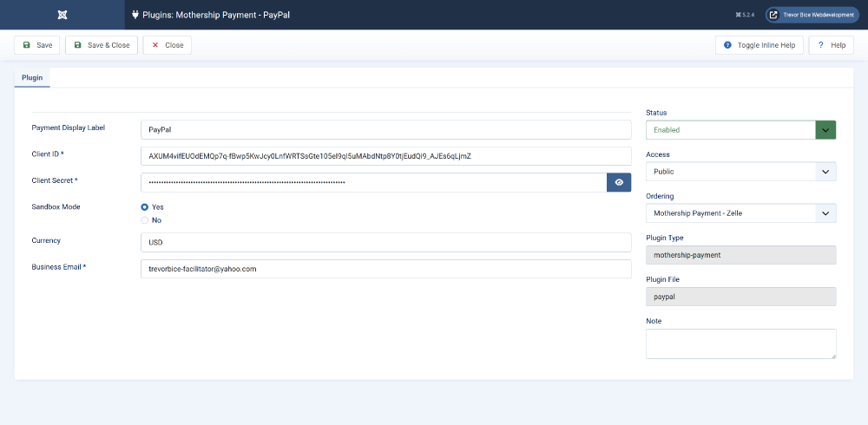Open the Ordering dropdown showing Zelle

tap(740, 213)
